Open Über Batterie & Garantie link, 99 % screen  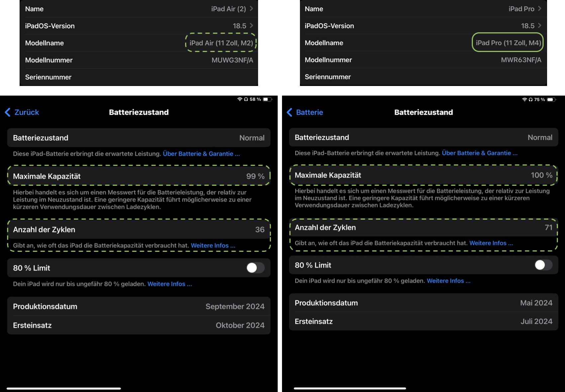pos(201,154)
